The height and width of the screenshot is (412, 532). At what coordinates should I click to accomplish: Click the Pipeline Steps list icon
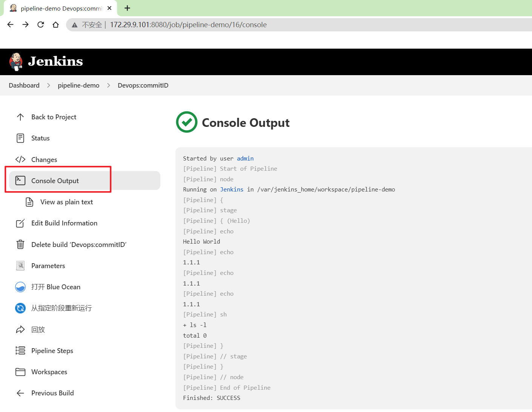coord(20,350)
